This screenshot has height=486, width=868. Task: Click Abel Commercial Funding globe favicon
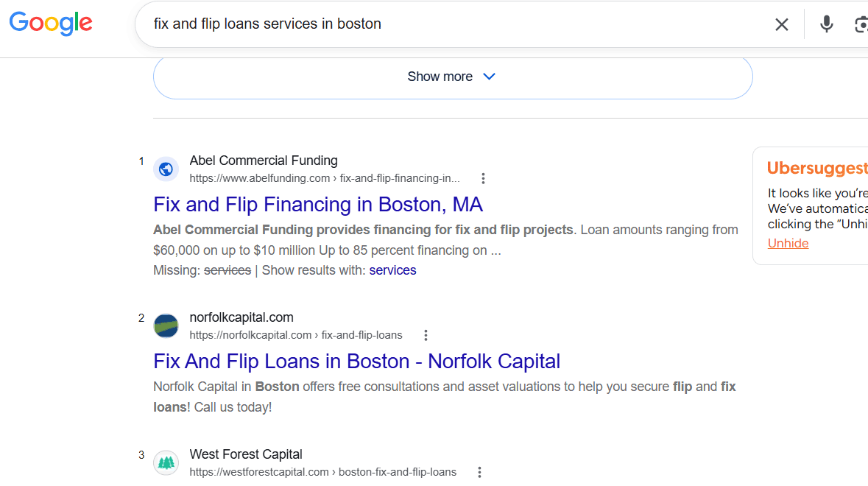tap(166, 169)
